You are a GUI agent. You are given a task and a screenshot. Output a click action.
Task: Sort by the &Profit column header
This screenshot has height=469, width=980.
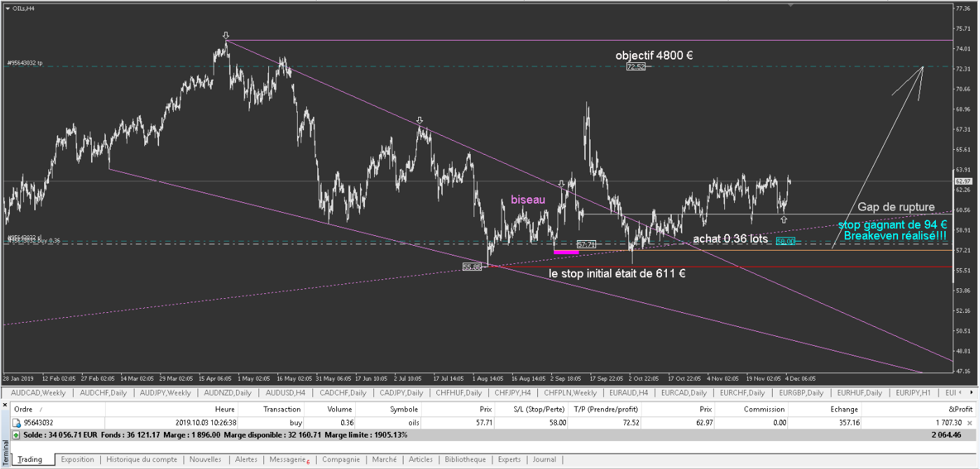point(919,409)
